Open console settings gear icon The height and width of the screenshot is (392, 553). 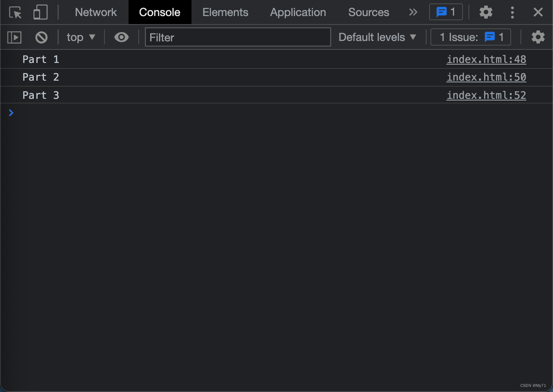pyautogui.click(x=538, y=37)
